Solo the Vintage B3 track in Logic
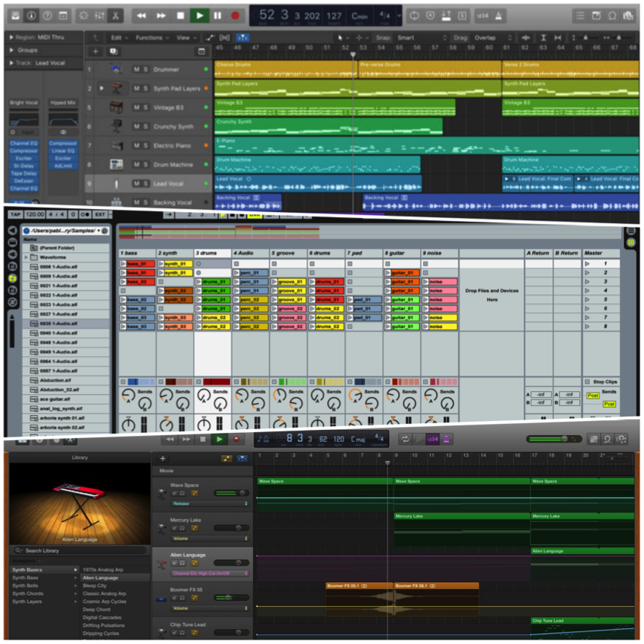The image size is (644, 644). coord(146,108)
